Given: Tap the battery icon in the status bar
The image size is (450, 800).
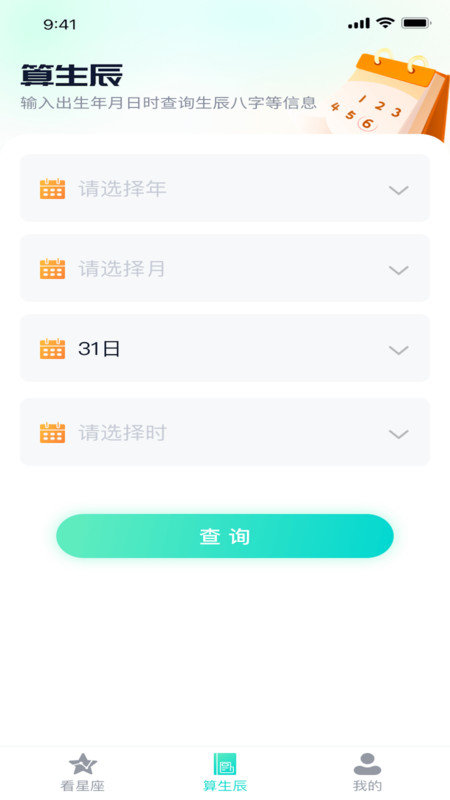Looking at the screenshot, I should pyautogui.click(x=416, y=23).
